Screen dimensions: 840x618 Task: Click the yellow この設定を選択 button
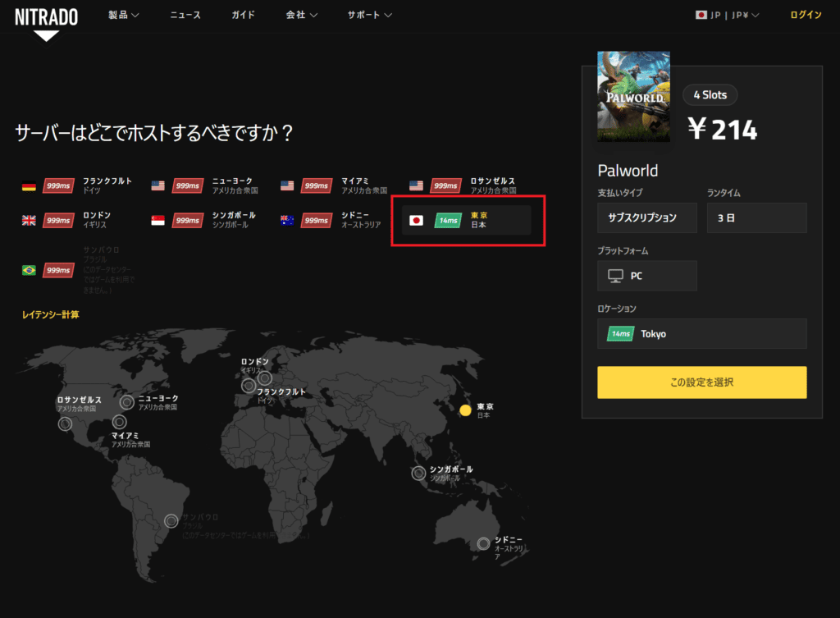click(702, 382)
